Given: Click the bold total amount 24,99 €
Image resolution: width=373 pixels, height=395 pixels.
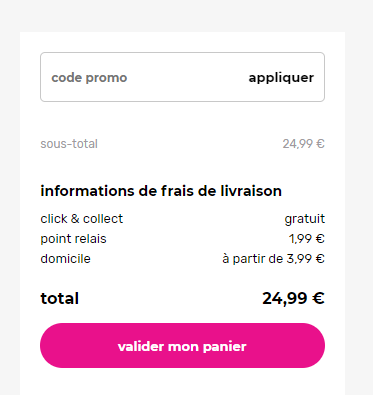Looking at the screenshot, I should coord(293,298).
